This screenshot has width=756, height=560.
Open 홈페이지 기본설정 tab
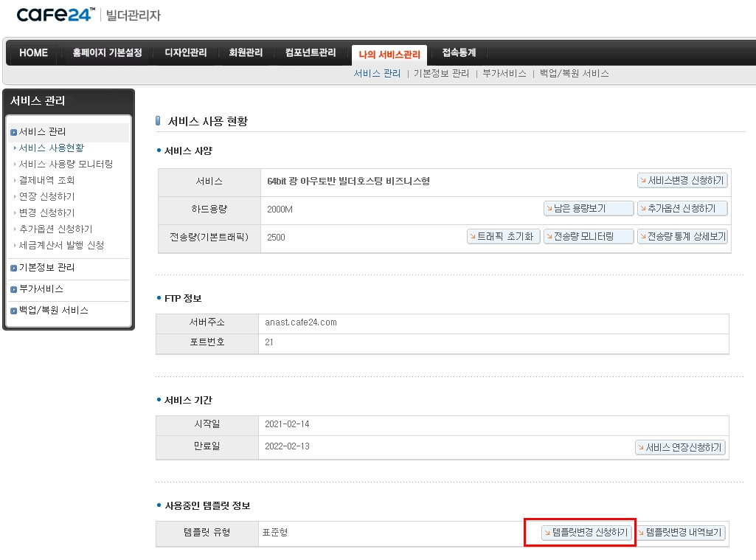coord(107,53)
